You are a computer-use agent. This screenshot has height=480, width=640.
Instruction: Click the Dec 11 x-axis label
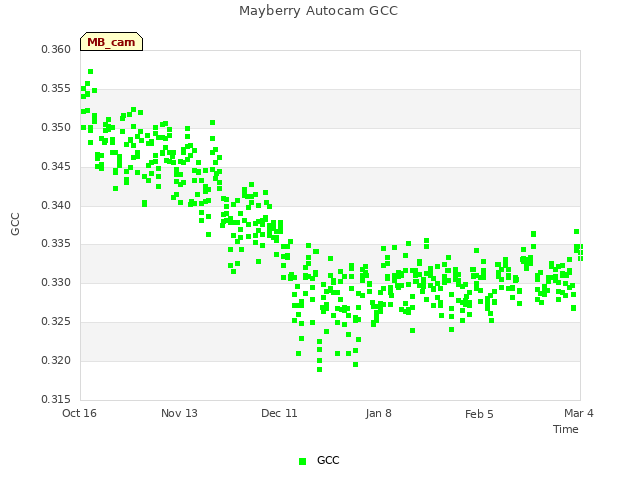tap(279, 413)
